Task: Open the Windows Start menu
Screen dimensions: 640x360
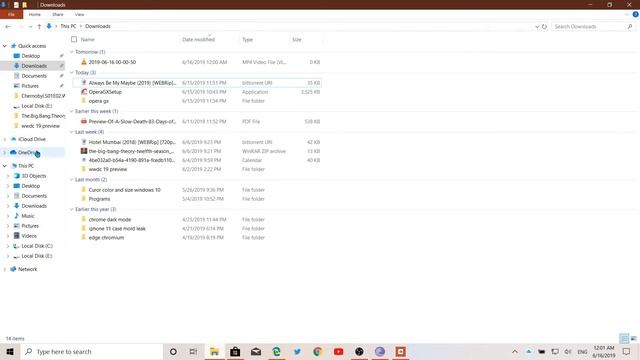Action: [x=10, y=351]
